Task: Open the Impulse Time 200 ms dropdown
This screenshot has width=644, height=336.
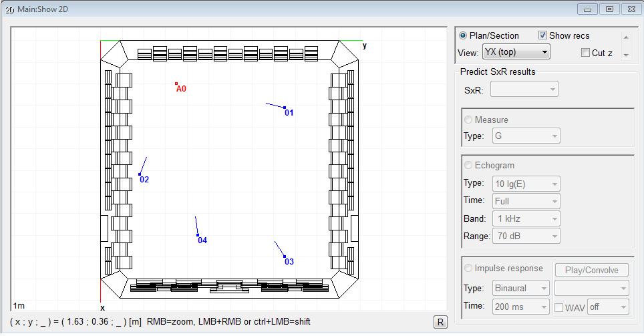Action: (x=521, y=307)
